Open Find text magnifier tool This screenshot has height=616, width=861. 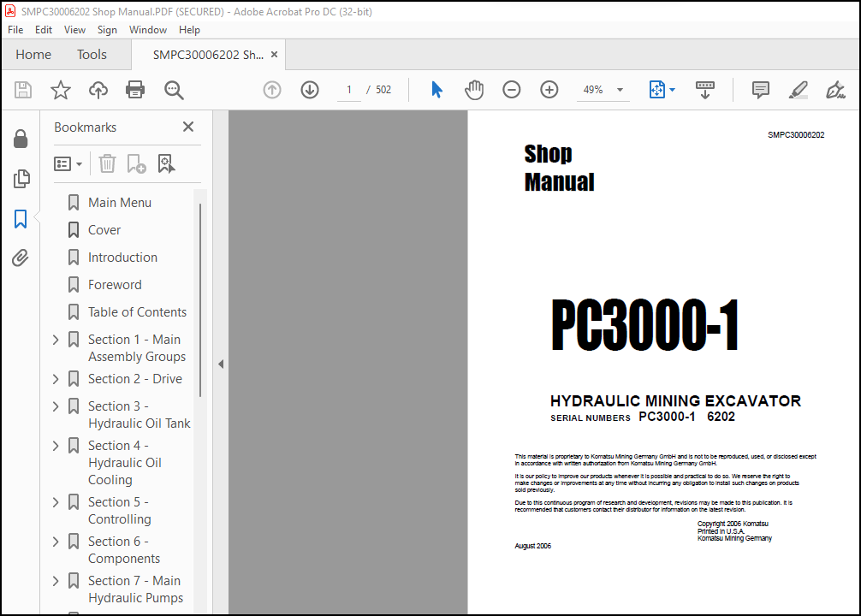[x=174, y=90]
